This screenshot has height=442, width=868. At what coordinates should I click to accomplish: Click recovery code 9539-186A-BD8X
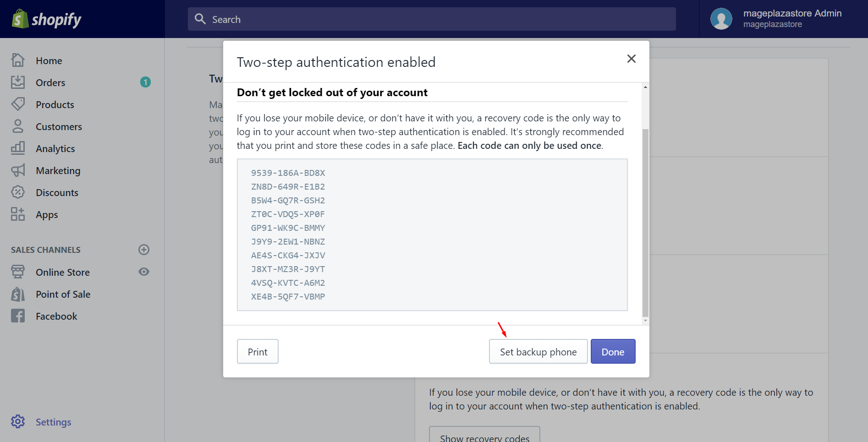coord(288,173)
